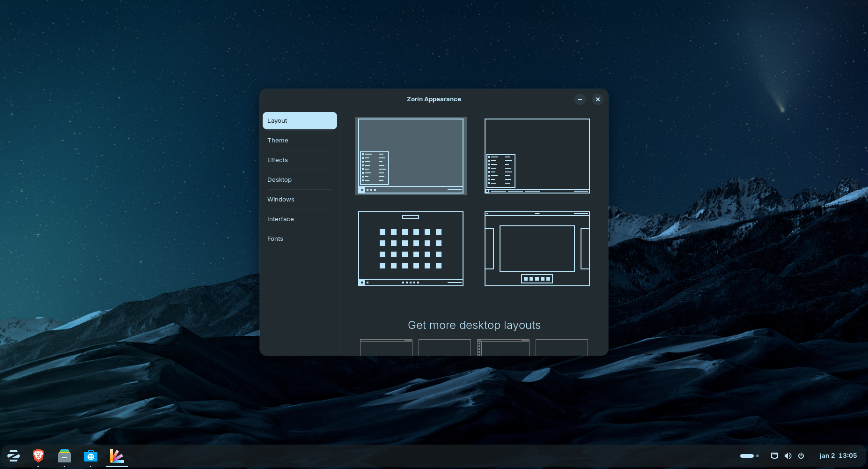The height and width of the screenshot is (469, 868).
Task: Click the keyboard indicator in the system tray
Action: point(774,455)
